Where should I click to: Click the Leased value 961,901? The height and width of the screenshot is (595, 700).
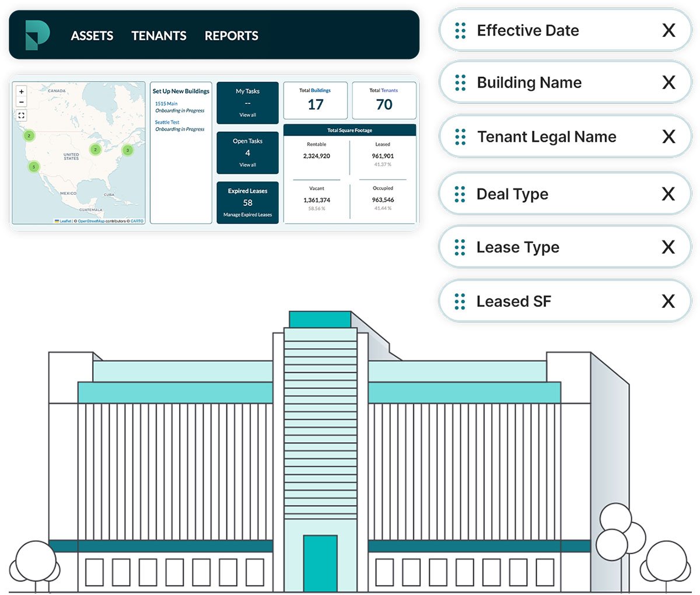click(x=383, y=156)
